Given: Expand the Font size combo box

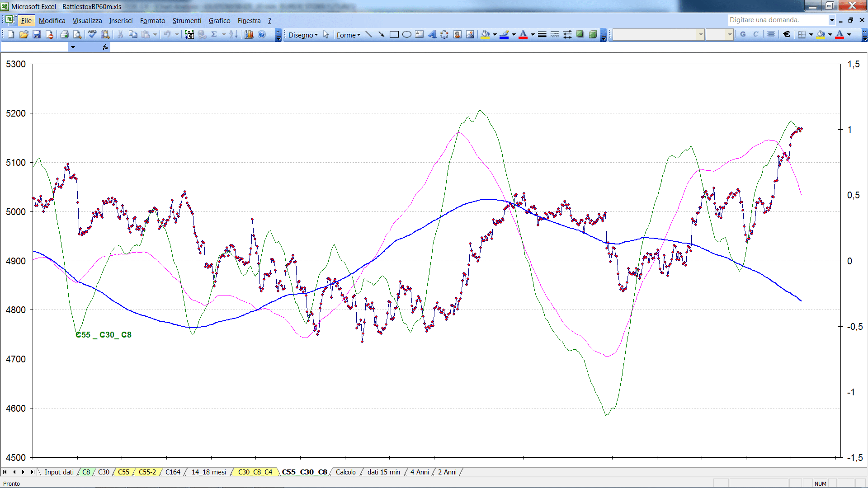Looking at the screenshot, I should (729, 34).
